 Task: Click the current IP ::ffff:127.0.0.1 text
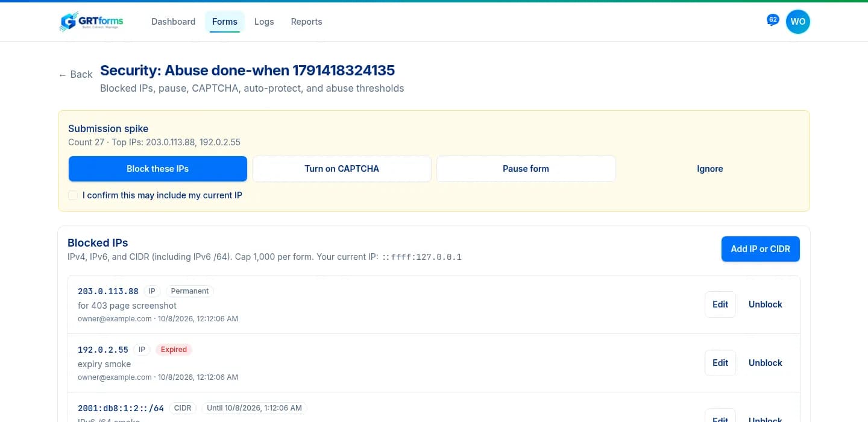pyautogui.click(x=422, y=257)
